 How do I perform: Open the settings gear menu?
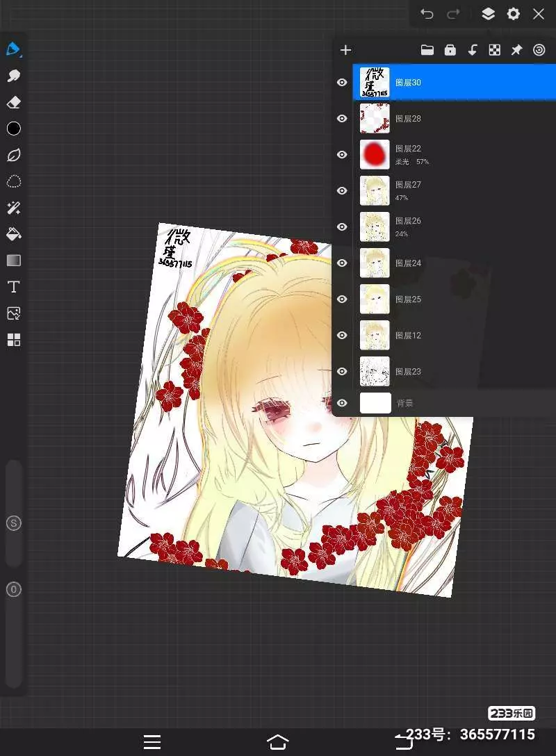click(514, 14)
